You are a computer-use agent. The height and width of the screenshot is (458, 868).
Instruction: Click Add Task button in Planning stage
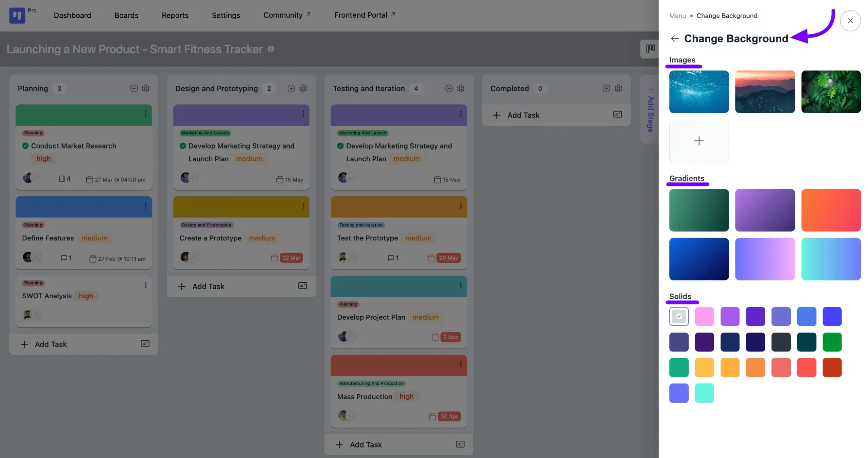point(50,344)
